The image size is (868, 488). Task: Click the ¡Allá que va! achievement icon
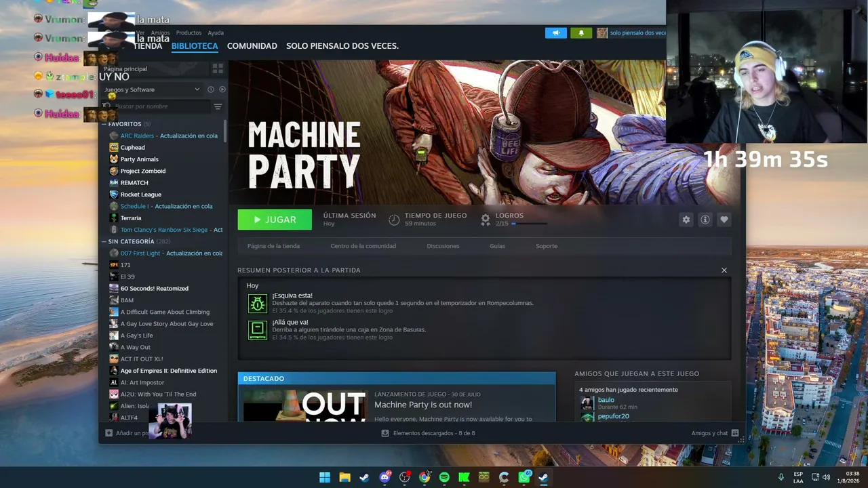(257, 329)
